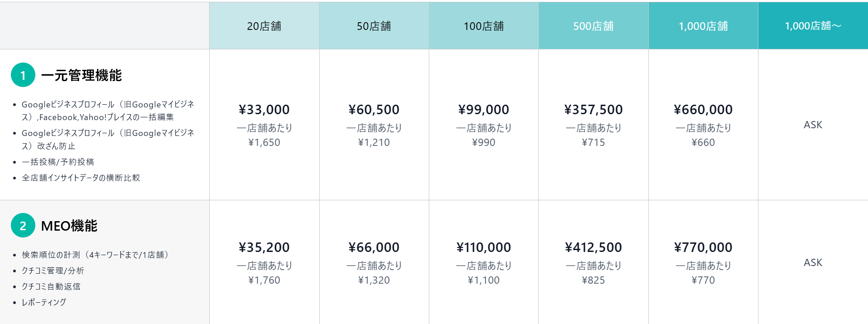
Task: Click ASK in the 一元管理機能 row
Action: coord(813,125)
